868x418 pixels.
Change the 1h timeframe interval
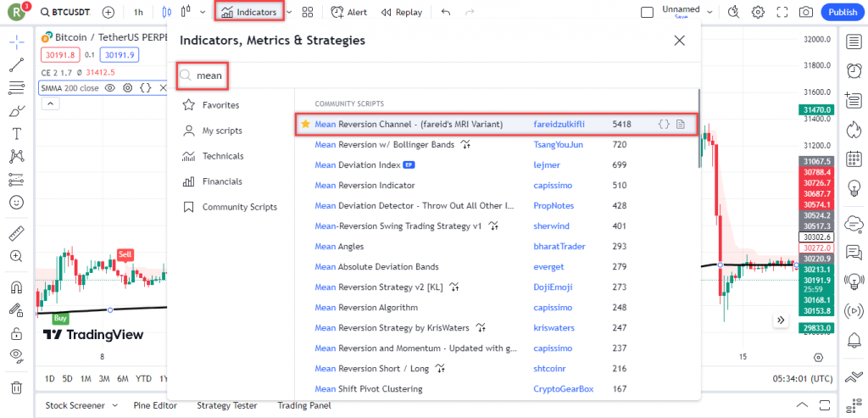click(138, 12)
